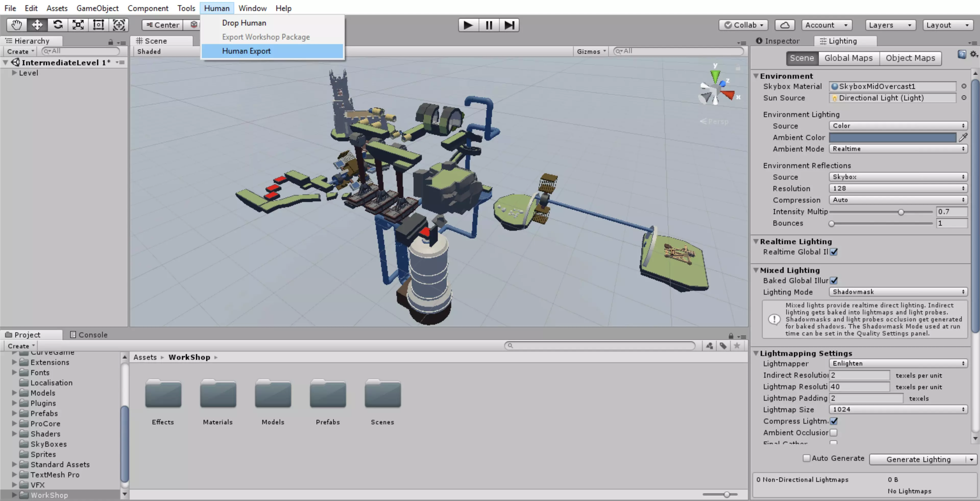Click the Ambient Color swatch
980x501 pixels.
coord(892,137)
